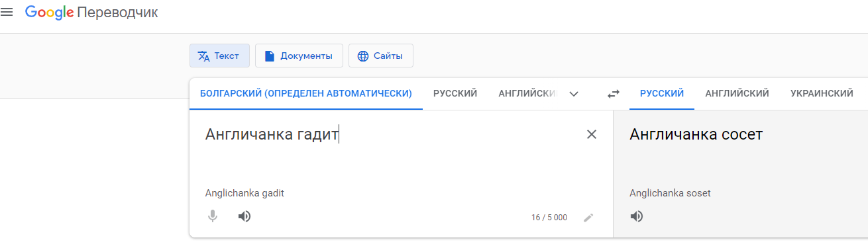Viewport: 868px width, 252px height.
Task: Switch to Документы translation mode
Action: pos(299,56)
